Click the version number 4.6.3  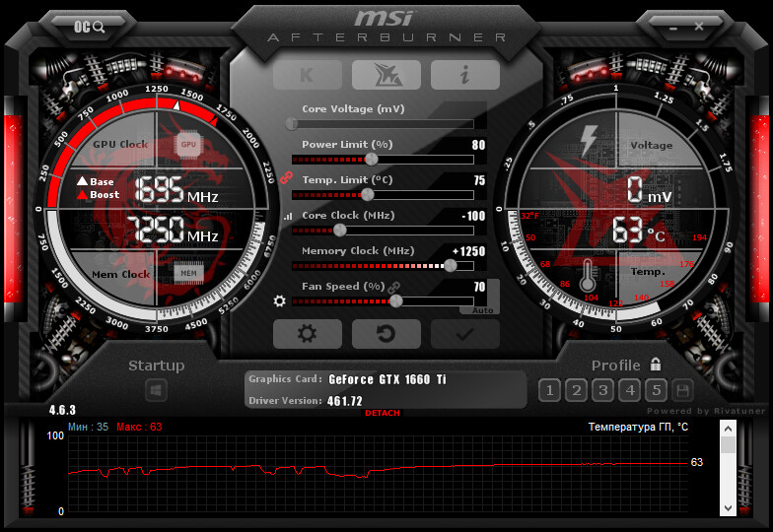(62, 410)
